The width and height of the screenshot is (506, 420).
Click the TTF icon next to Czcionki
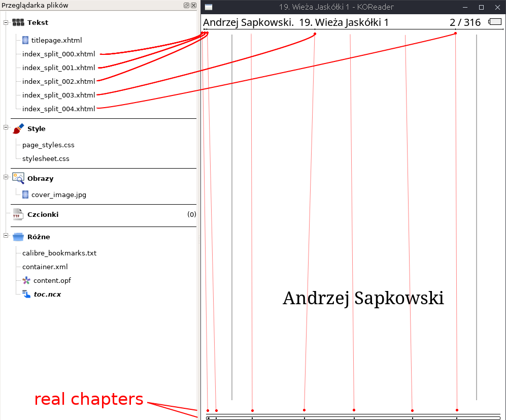pyautogui.click(x=18, y=214)
